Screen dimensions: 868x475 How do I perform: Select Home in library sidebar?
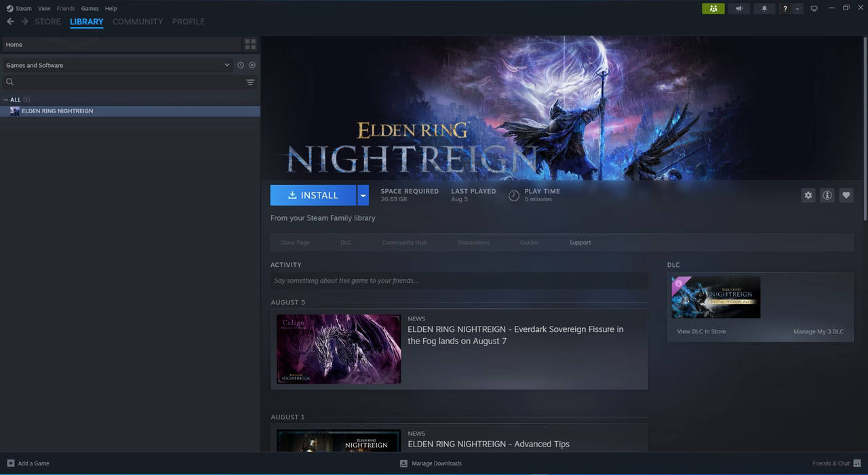click(x=121, y=44)
